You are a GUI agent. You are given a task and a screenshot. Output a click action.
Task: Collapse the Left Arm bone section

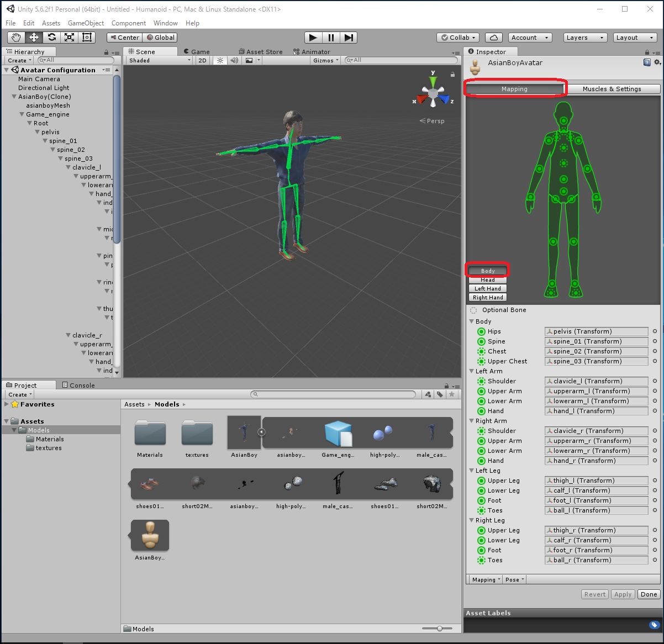472,371
